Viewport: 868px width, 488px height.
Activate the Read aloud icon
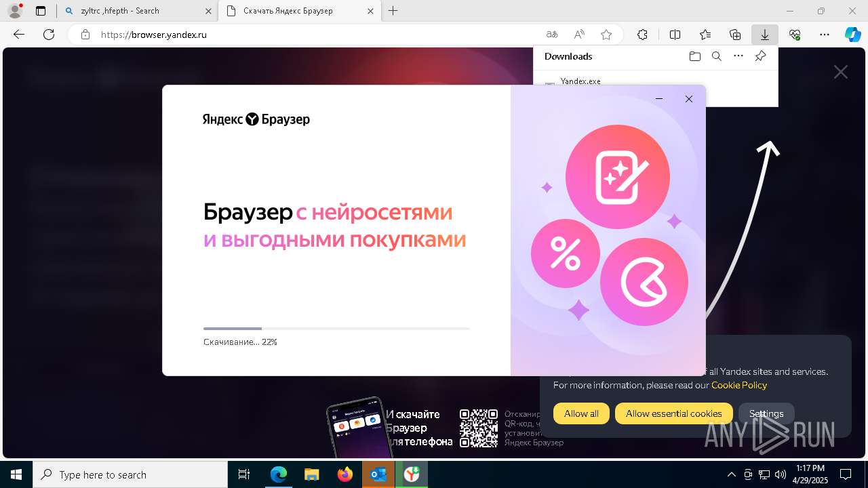coord(579,35)
